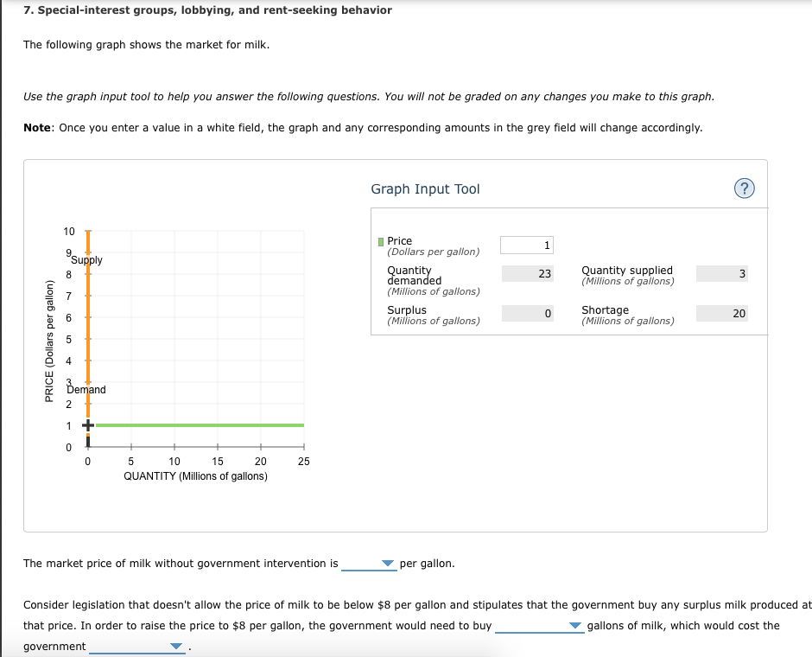Click the Graph Input Tool title
This screenshot has height=657, width=812.
coord(423,188)
